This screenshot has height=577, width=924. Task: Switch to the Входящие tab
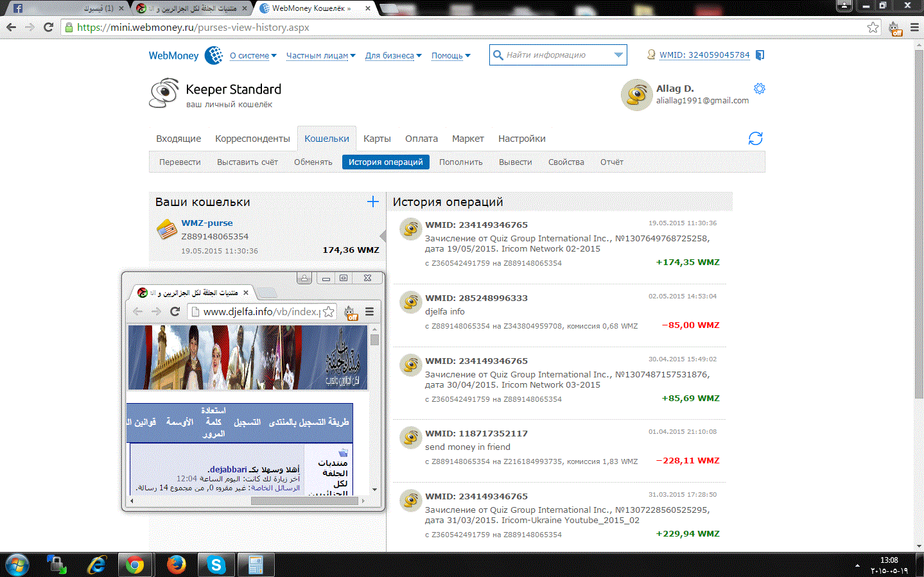179,139
